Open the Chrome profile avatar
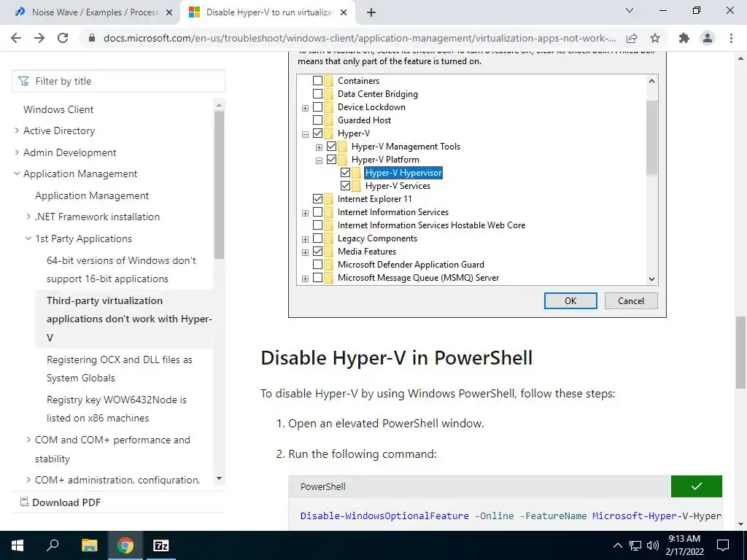 tap(708, 38)
